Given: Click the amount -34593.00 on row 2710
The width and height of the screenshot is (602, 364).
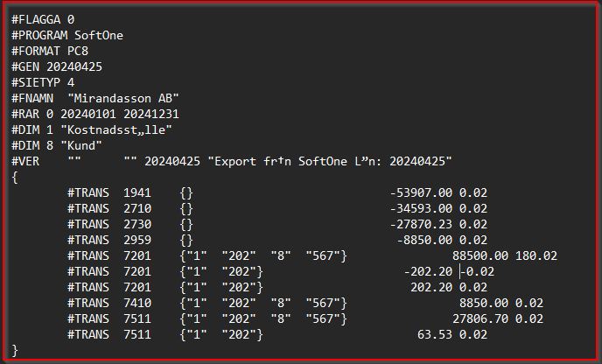Looking at the screenshot, I should (x=421, y=208).
